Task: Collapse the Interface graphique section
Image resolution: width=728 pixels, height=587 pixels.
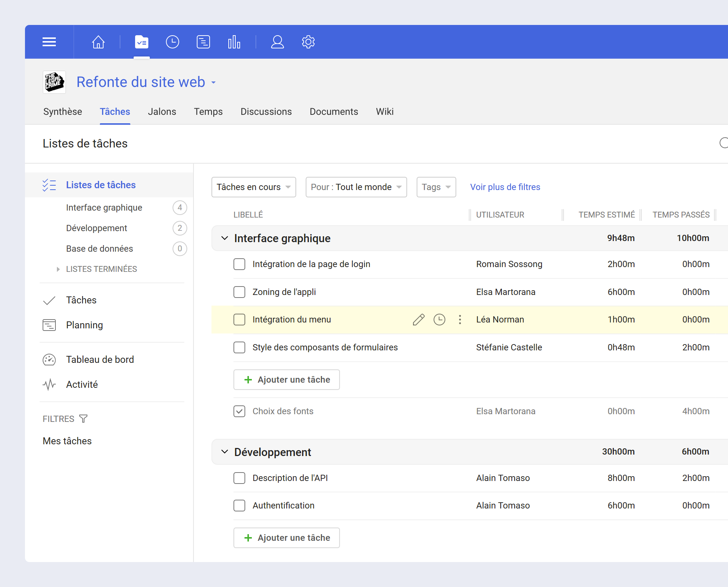Action: click(225, 238)
